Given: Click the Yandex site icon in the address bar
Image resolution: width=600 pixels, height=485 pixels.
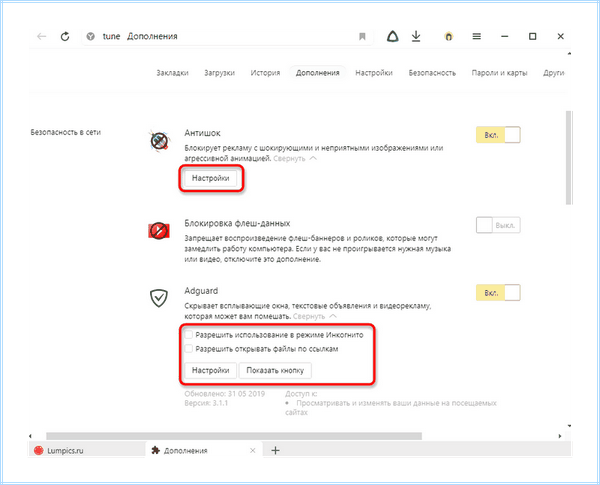Looking at the screenshot, I should point(91,36).
